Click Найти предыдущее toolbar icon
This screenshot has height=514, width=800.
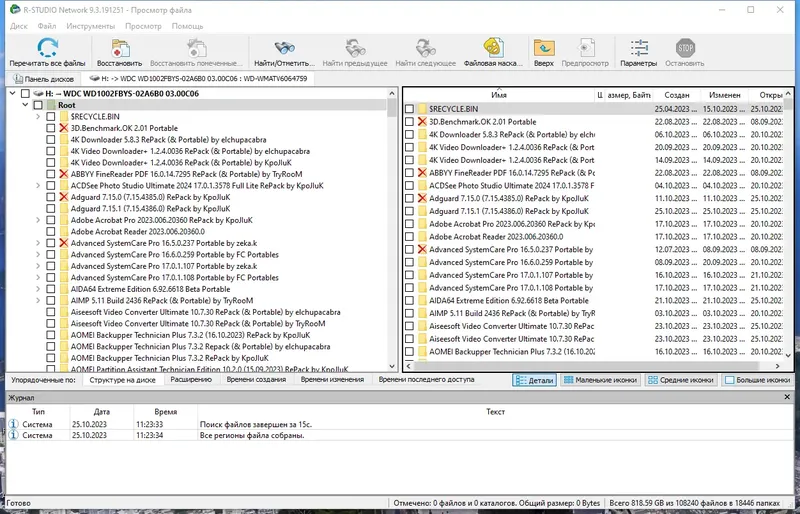pyautogui.click(x=355, y=48)
